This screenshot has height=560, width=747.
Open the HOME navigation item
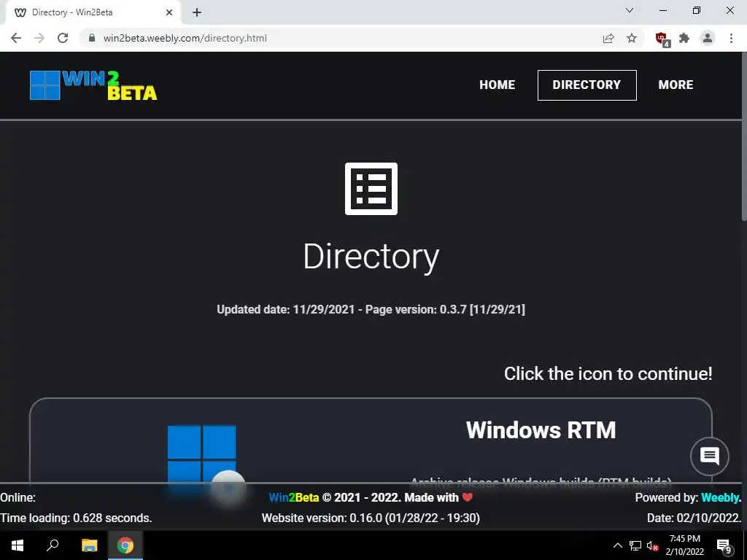497,85
